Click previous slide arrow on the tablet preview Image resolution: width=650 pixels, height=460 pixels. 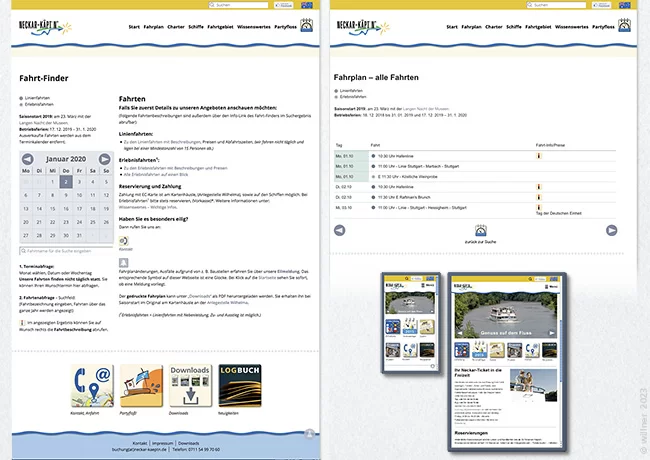[459, 333]
